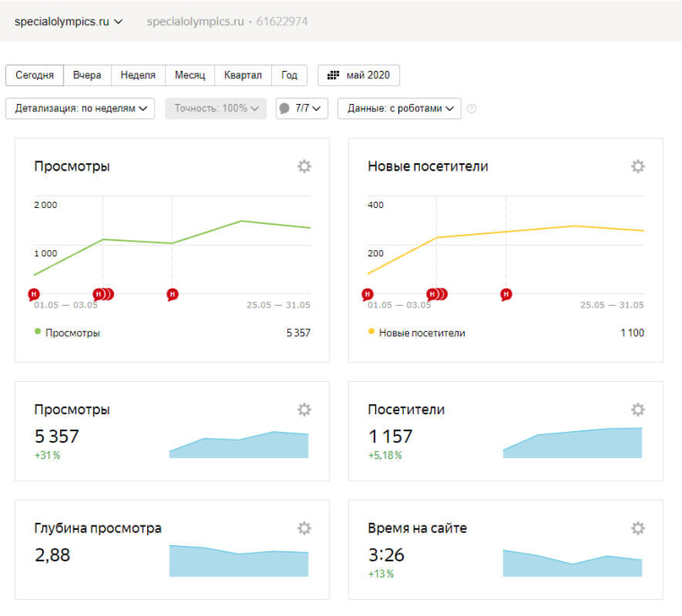Toggle Просмотры series via green legend dot

[38, 332]
